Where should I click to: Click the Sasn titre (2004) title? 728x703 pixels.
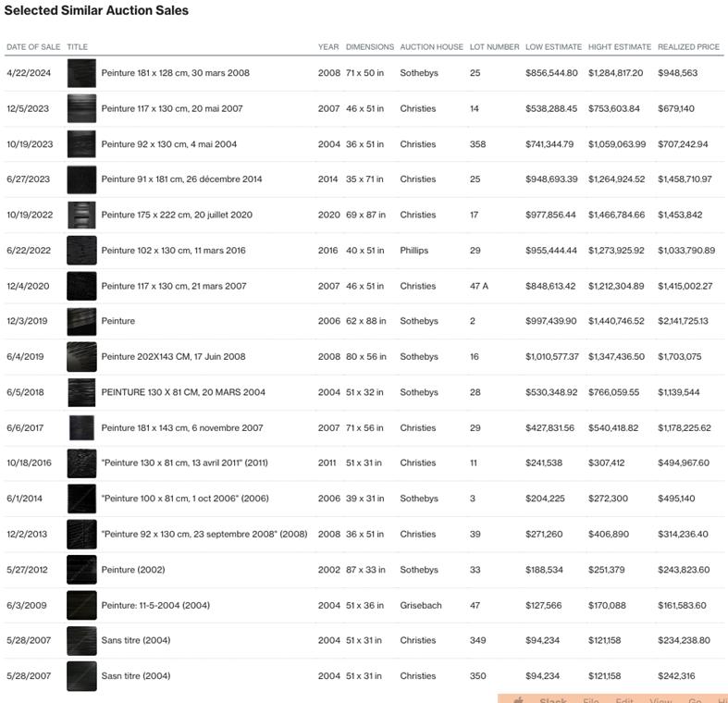point(135,676)
